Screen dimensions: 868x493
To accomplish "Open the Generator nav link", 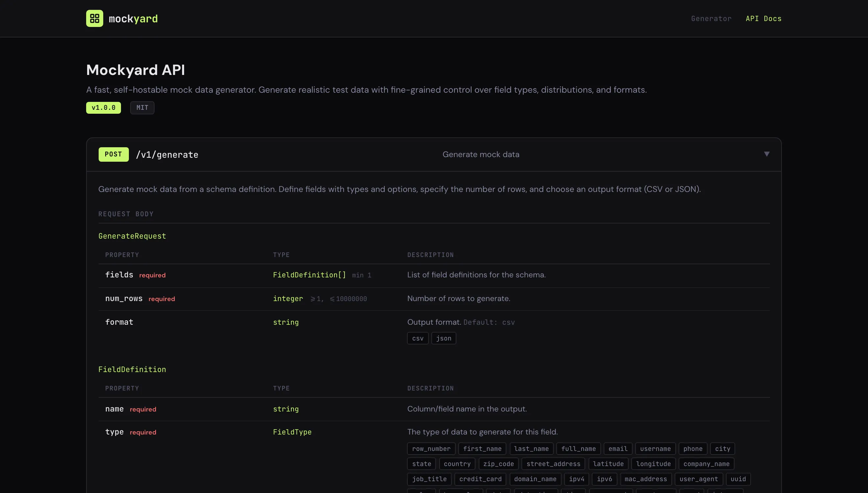I will point(711,19).
